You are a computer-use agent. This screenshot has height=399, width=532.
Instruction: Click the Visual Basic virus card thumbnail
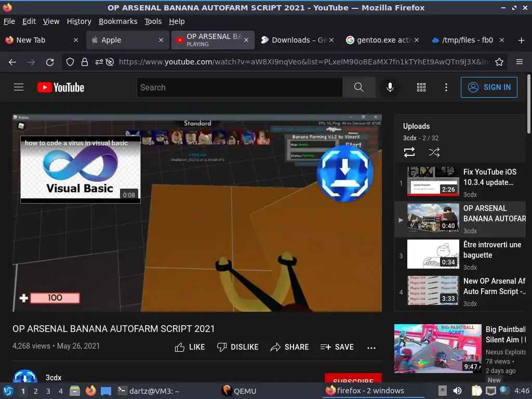pos(81,169)
